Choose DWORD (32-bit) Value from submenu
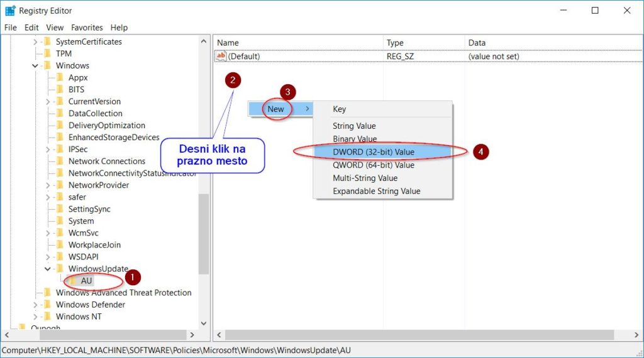The width and height of the screenshot is (644, 358). click(373, 152)
